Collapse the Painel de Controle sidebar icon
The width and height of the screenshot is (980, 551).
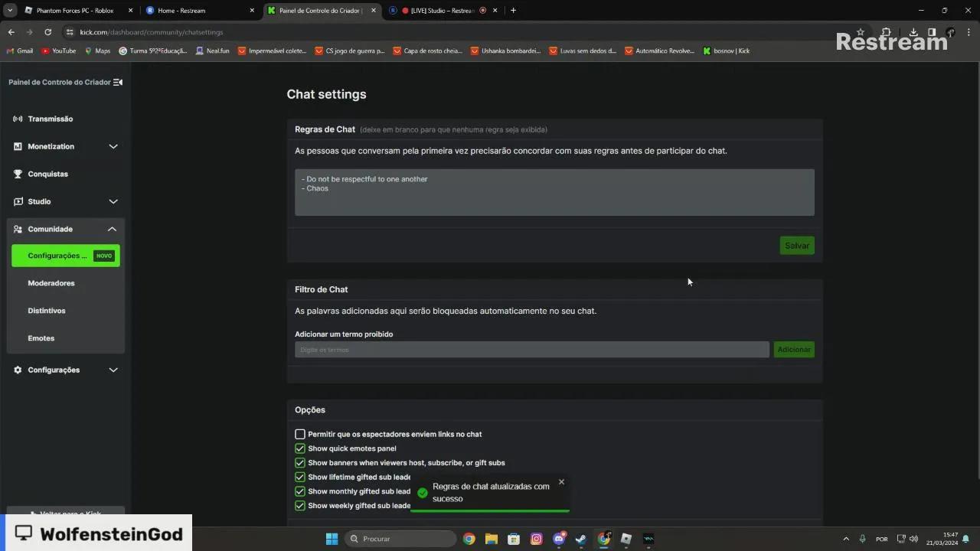tap(117, 82)
